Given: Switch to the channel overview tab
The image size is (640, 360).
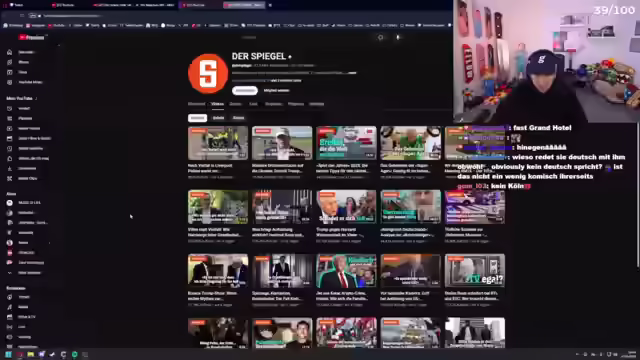Looking at the screenshot, I should pos(197,104).
